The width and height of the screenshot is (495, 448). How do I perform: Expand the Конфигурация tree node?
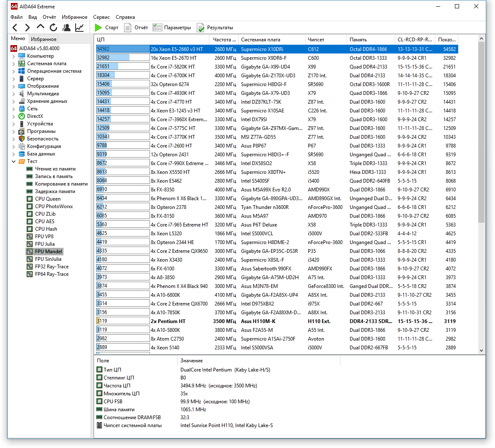pos(13,147)
